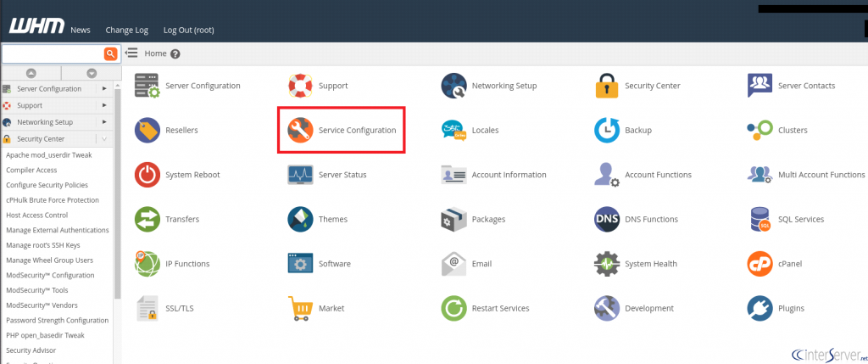Click the orange search button

(110, 53)
